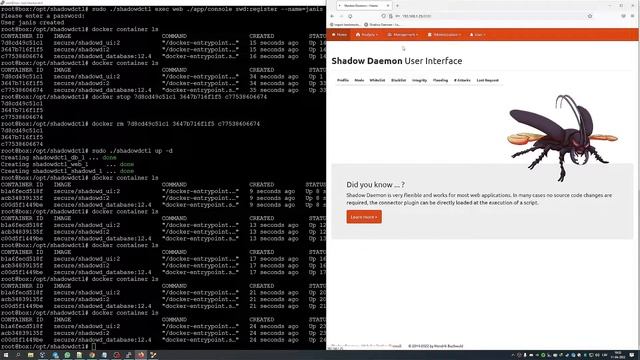Click the shield tracking protection icon
Screen dimensions: 640x360
(x=383, y=16)
